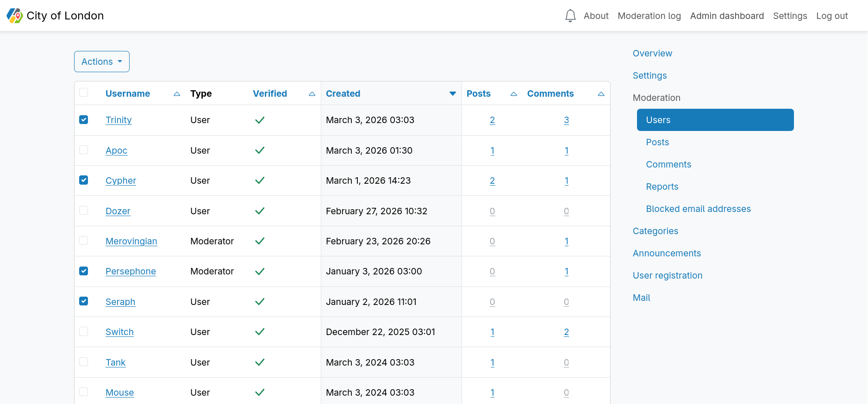The image size is (868, 404).
Task: Check the box next to Merovingian
Action: pos(84,241)
